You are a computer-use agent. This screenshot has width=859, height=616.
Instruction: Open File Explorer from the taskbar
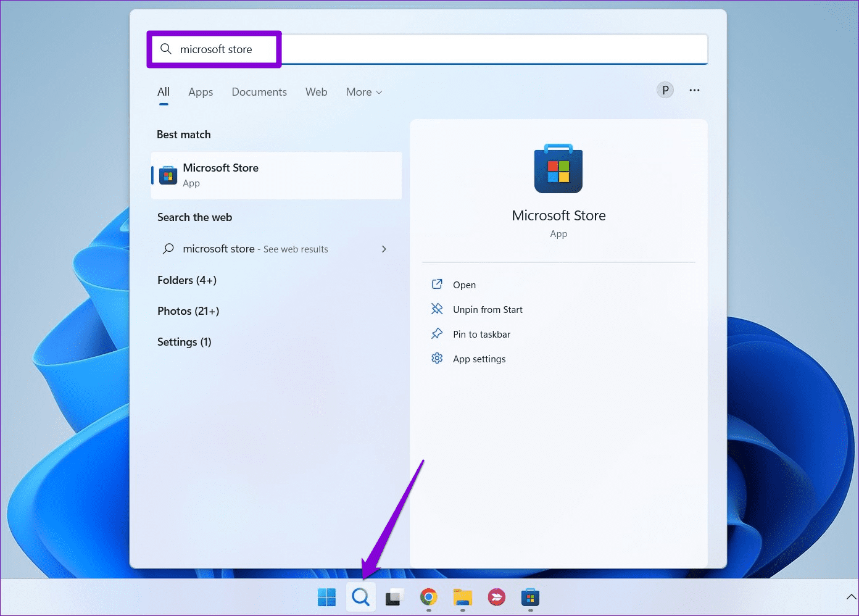tap(462, 597)
